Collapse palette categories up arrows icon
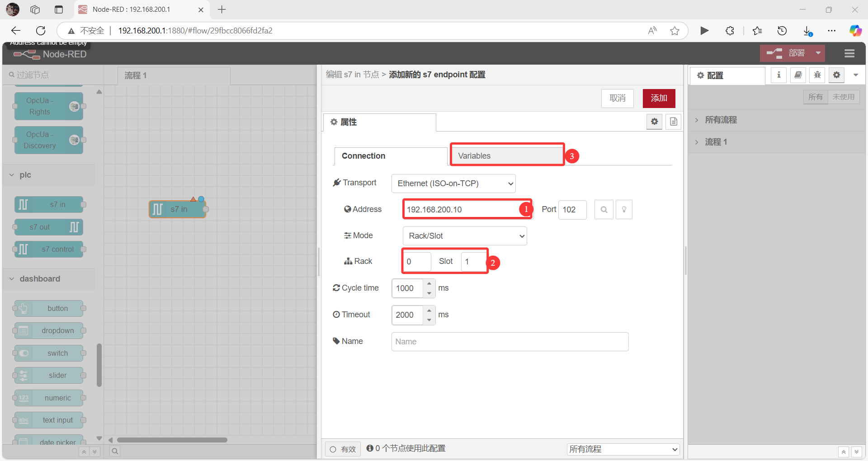868x461 pixels. click(84, 452)
